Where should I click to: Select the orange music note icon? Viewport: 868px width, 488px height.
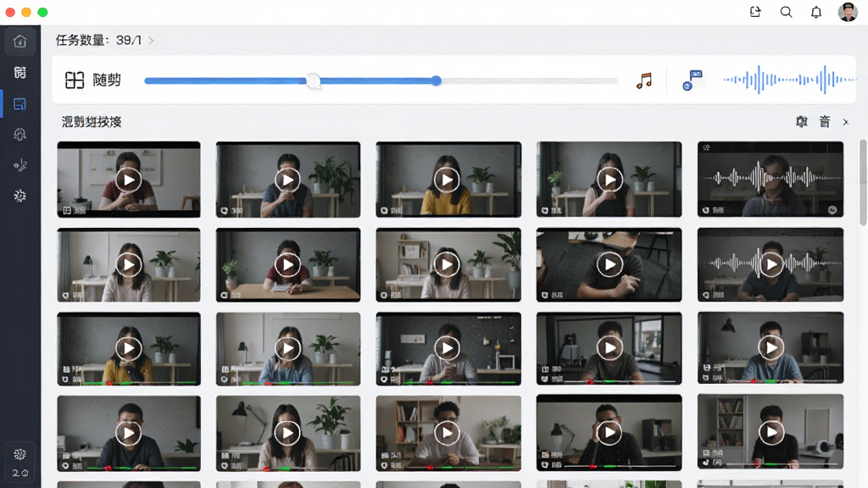[x=644, y=80]
